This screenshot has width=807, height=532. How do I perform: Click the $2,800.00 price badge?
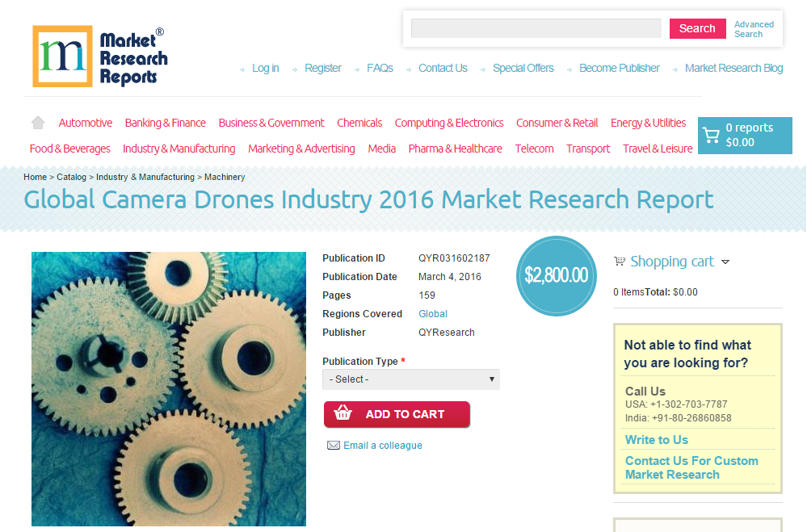pos(557,276)
